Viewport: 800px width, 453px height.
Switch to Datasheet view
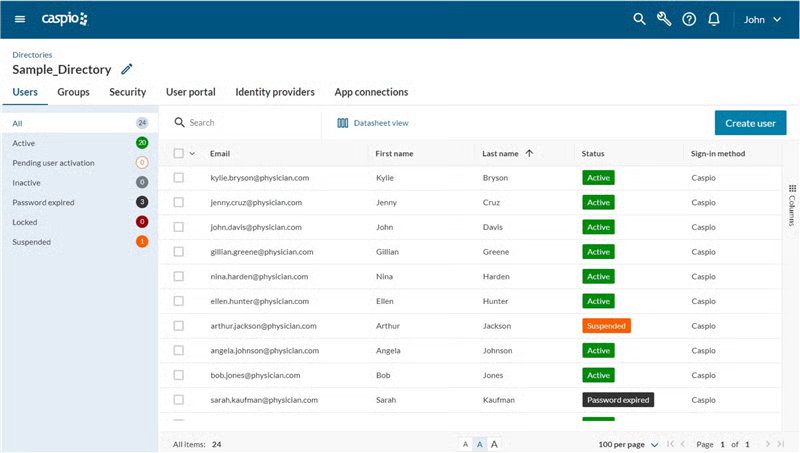click(373, 123)
